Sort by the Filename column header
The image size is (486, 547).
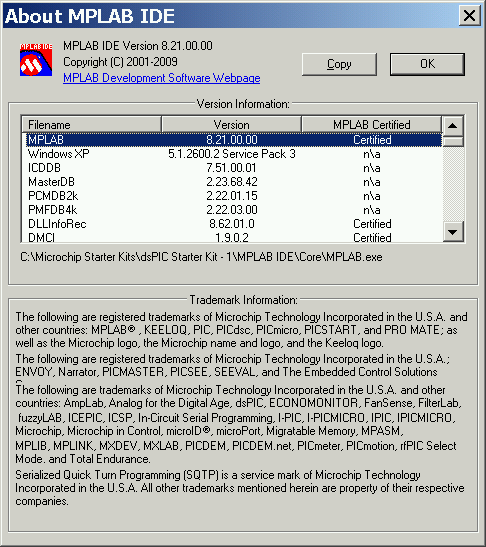pos(91,125)
